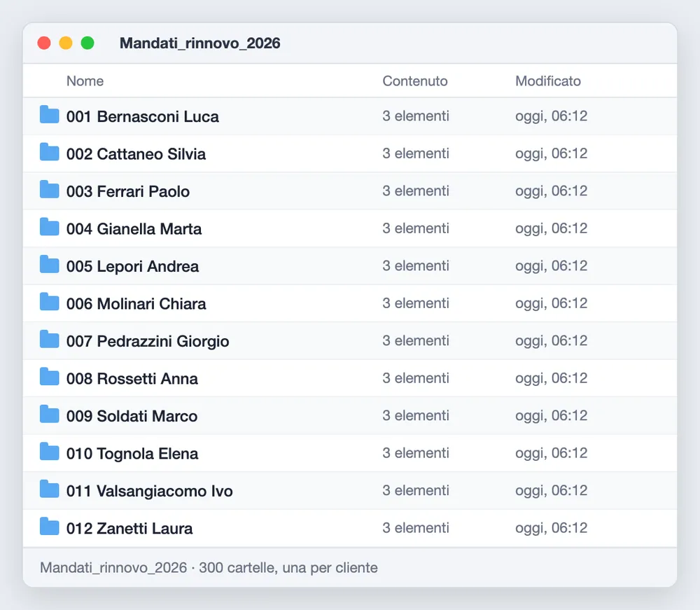Click the window title Mandati_rinnovo_2026

(200, 43)
